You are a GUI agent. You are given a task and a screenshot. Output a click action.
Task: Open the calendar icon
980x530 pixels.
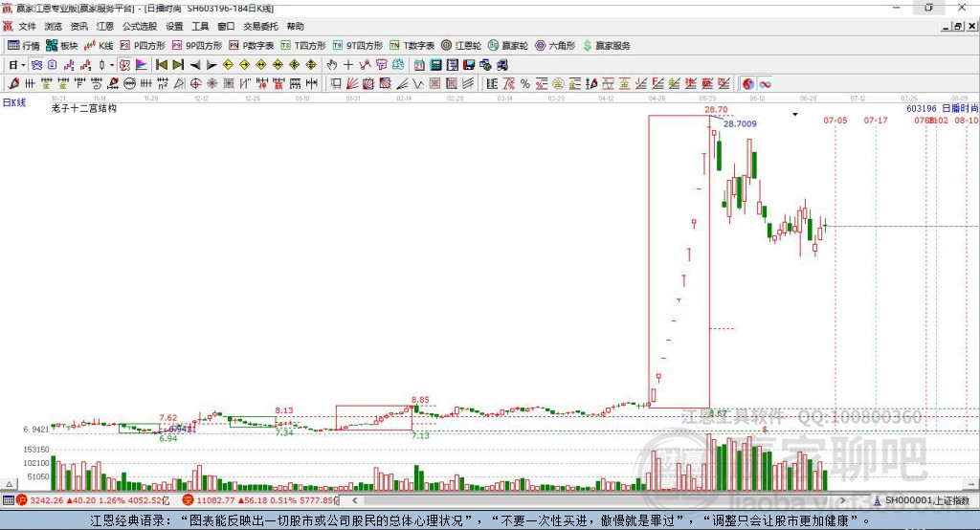tap(419, 65)
